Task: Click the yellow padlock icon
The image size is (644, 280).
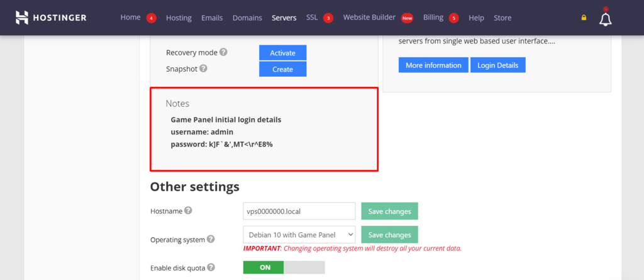Action: (584, 18)
